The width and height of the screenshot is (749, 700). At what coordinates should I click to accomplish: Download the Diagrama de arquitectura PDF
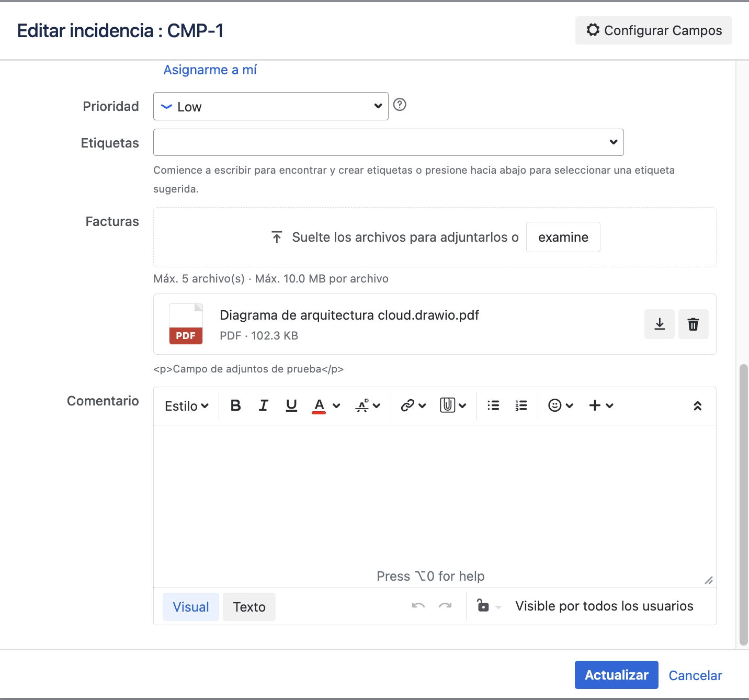click(660, 324)
